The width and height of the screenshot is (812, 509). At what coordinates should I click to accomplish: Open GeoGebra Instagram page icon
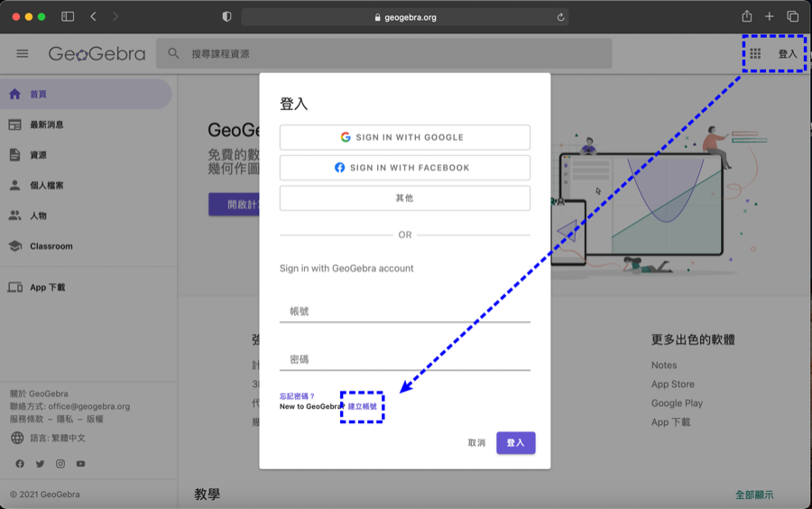(60, 464)
